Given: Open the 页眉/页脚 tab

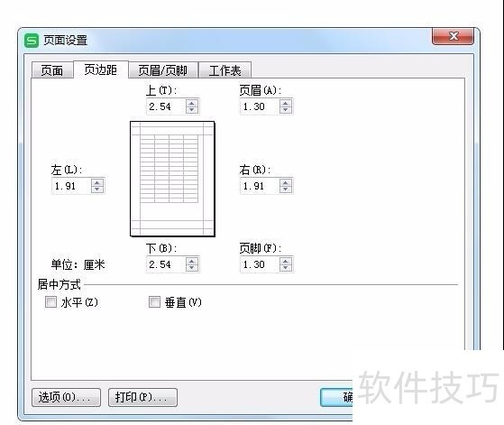Looking at the screenshot, I should coord(163,70).
